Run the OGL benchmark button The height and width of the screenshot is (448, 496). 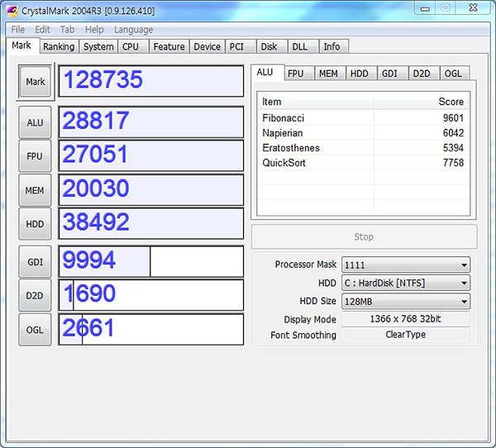click(x=35, y=330)
